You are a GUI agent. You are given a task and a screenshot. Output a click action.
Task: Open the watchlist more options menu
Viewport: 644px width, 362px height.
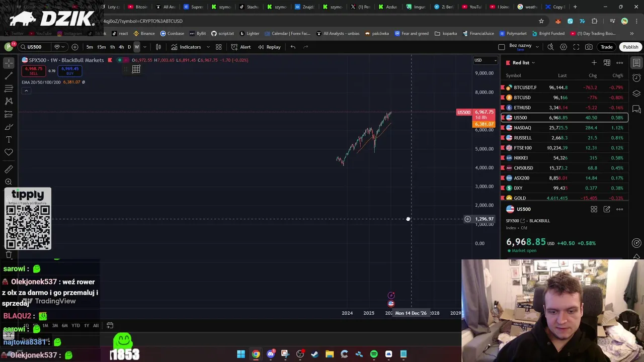pyautogui.click(x=620, y=63)
